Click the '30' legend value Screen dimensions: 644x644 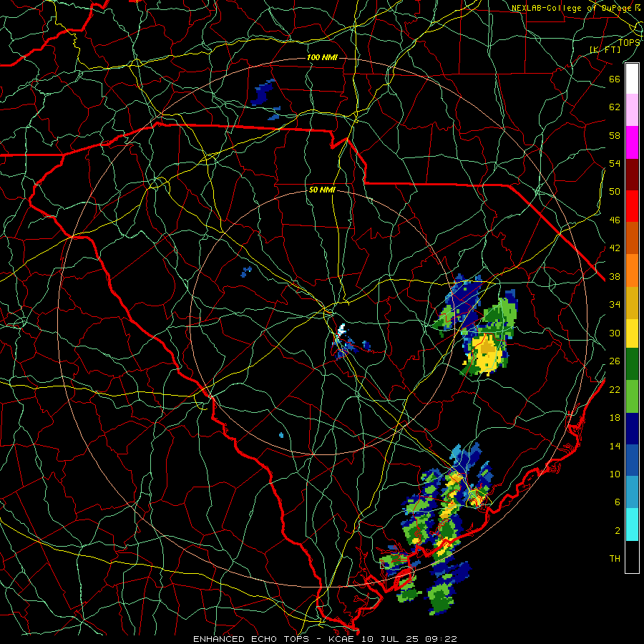tap(615, 333)
